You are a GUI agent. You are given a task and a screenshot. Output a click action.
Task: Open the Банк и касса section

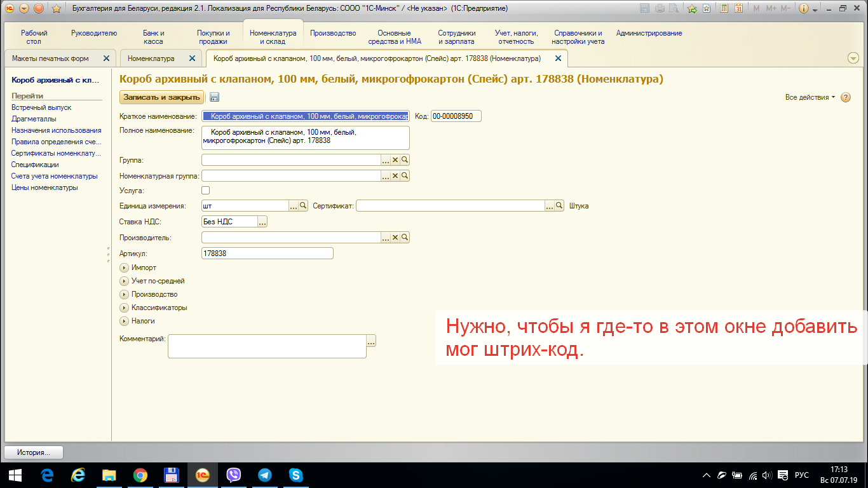[153, 37]
